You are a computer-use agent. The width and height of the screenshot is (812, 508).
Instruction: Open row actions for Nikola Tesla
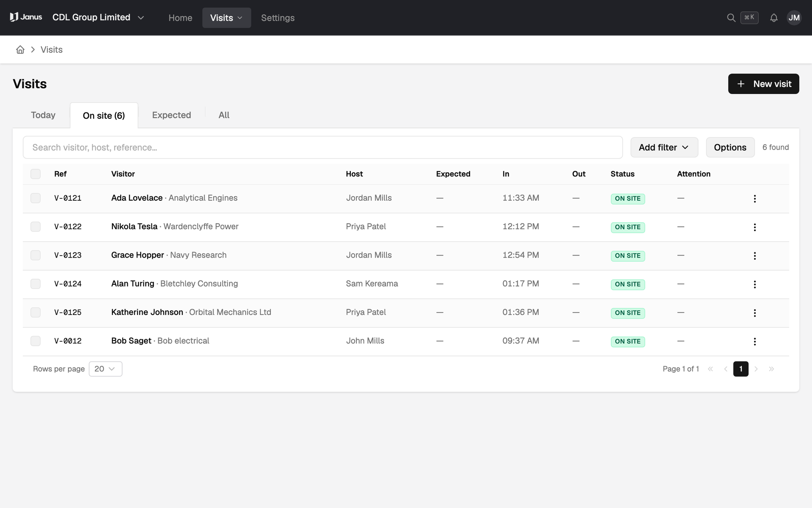click(x=755, y=227)
